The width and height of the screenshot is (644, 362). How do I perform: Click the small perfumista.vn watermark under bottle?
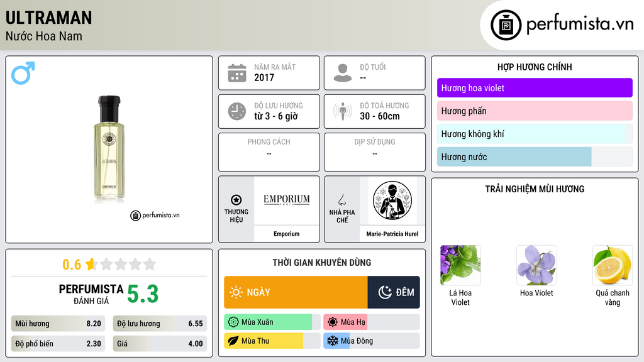coord(155,215)
